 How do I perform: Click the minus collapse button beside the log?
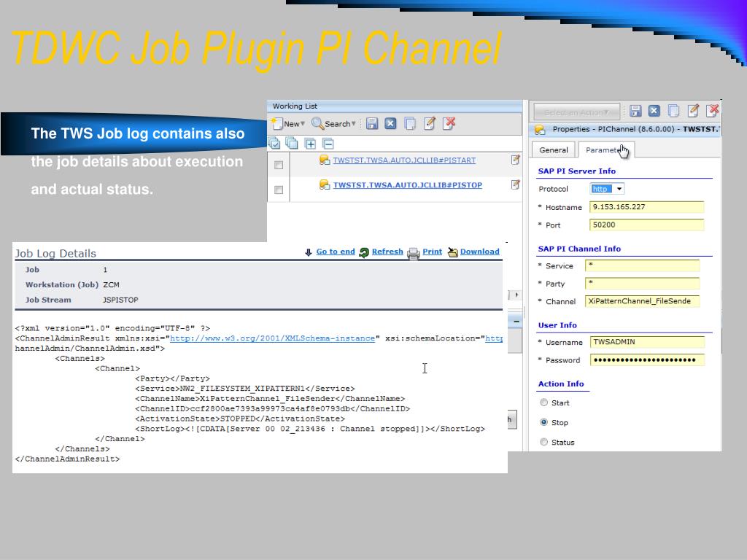[x=516, y=322]
